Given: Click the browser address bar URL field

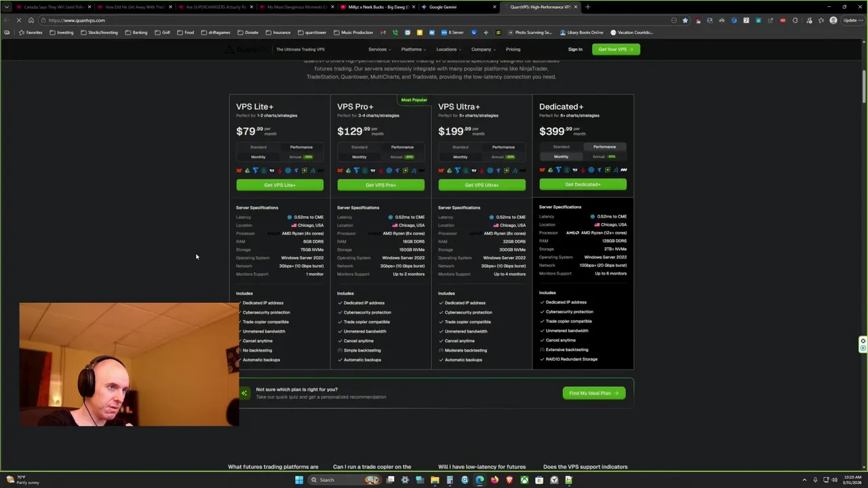Looking at the screenshot, I should (353, 20).
